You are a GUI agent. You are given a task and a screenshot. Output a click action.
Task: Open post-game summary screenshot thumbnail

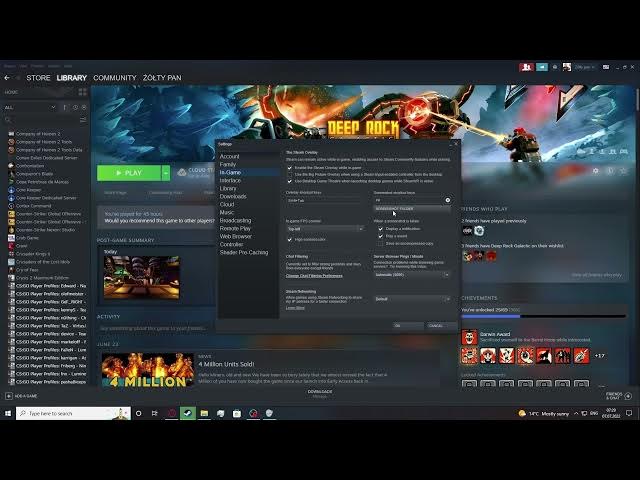142,278
